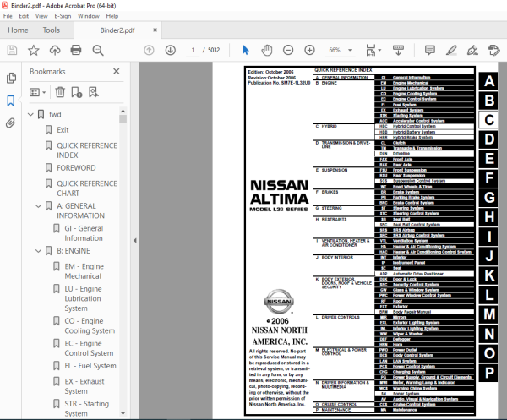The width and height of the screenshot is (507, 420).
Task: Click bookmarks scrollbar down arrow
Action: (123, 413)
